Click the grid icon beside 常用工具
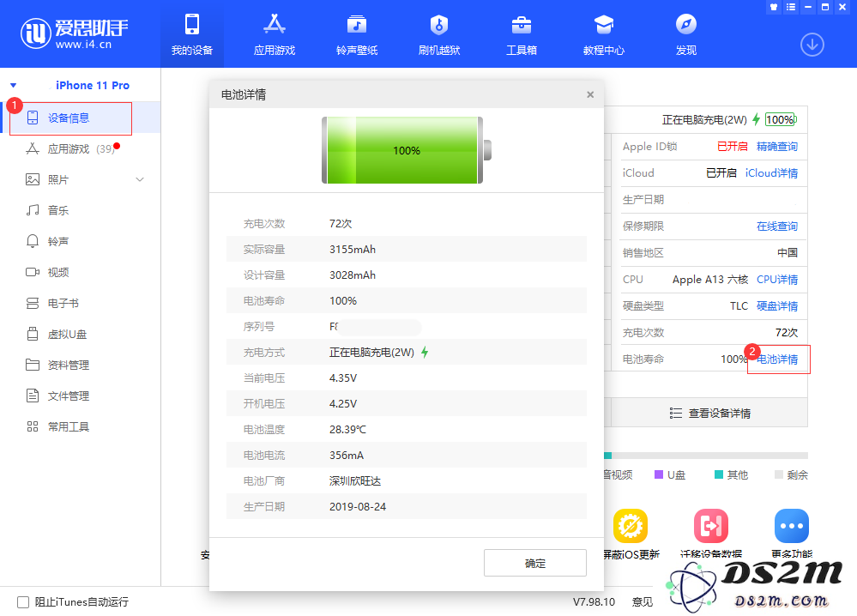 coord(33,427)
